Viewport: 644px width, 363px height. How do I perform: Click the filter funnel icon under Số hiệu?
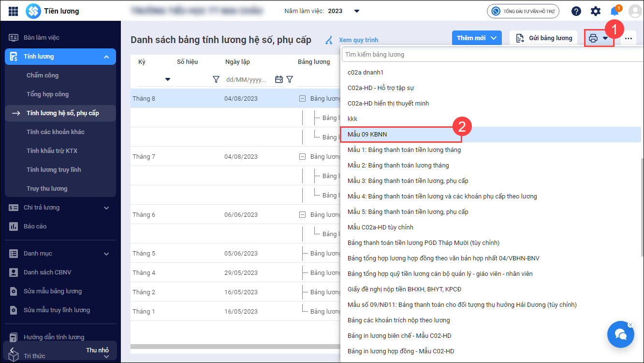(x=216, y=79)
